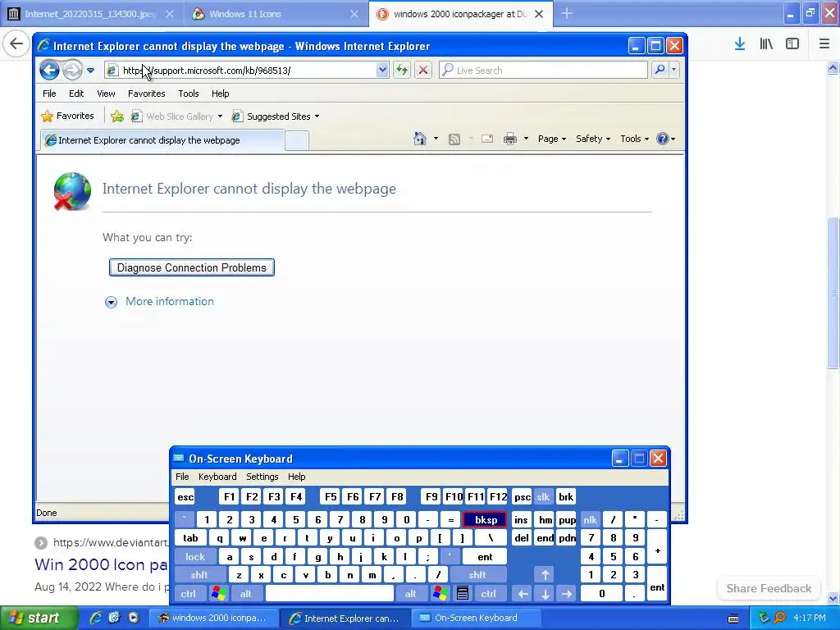The image size is (840, 630).
Task: Click Share Feedback button
Action: coord(769,588)
